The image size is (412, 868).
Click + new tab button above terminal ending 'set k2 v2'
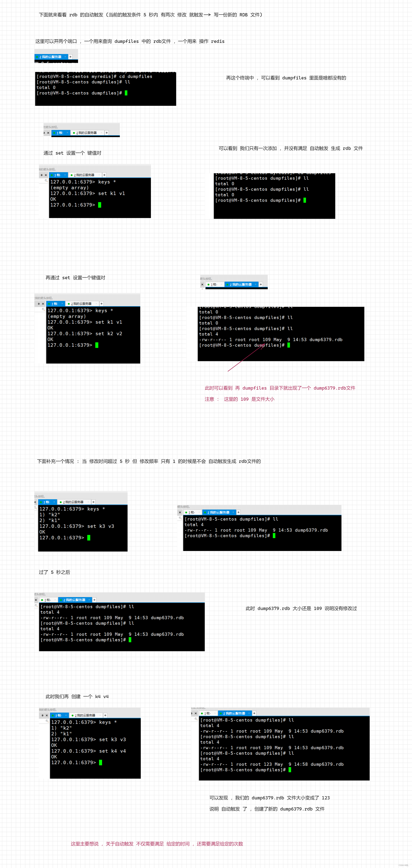(x=102, y=304)
